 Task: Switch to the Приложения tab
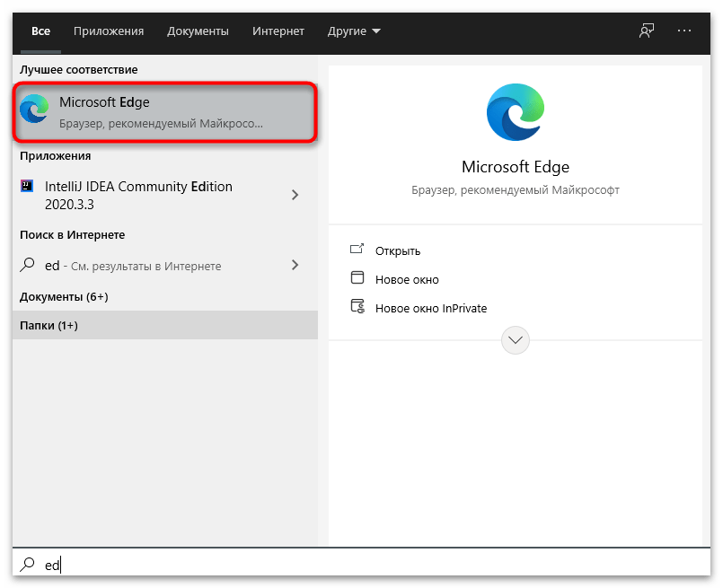pos(109,31)
